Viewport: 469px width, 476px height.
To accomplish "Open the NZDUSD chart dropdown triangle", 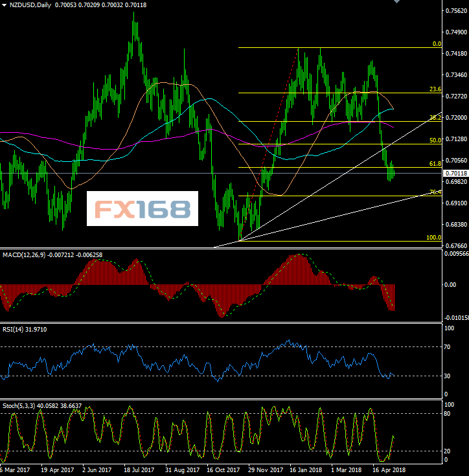I will click(x=4, y=5).
